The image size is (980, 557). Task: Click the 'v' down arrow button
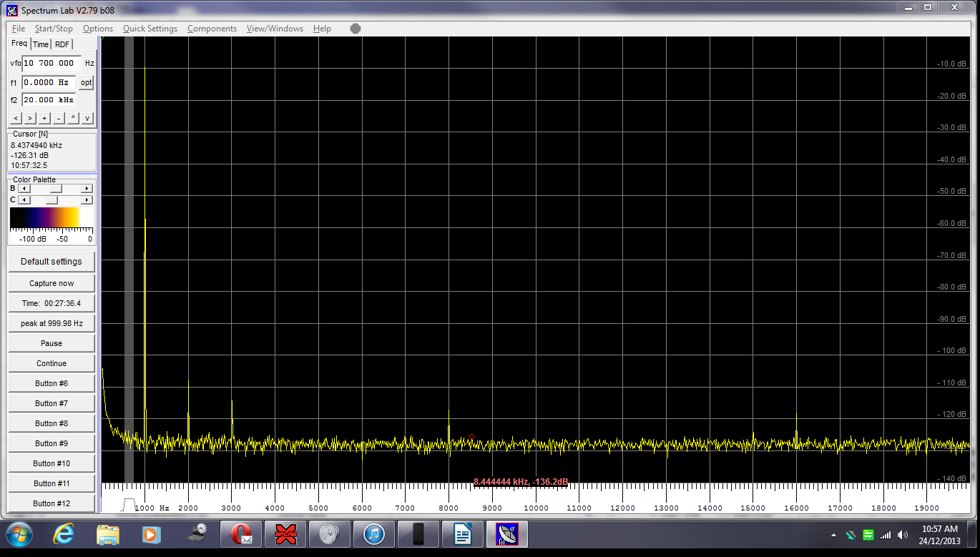87,118
